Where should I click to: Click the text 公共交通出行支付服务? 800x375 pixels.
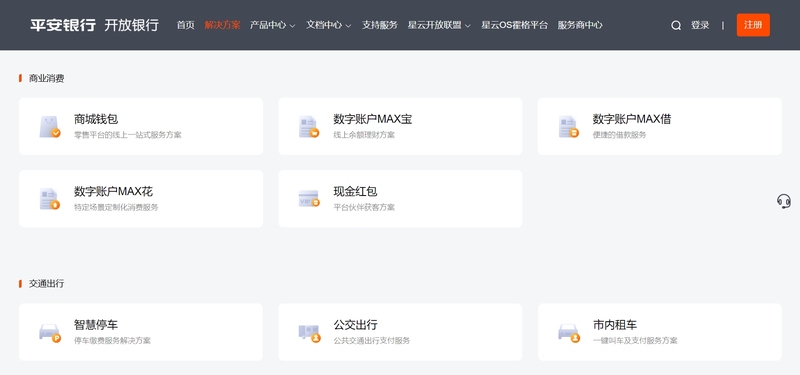click(372, 341)
